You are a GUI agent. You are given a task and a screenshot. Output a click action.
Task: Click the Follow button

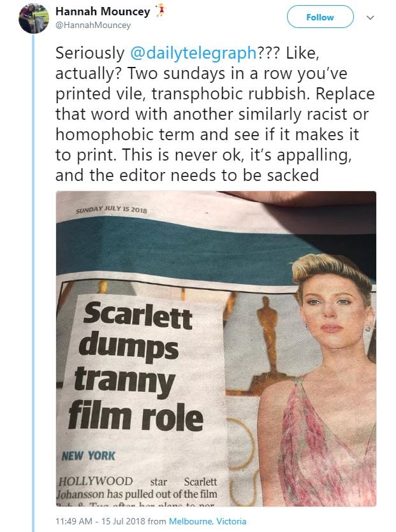[319, 17]
